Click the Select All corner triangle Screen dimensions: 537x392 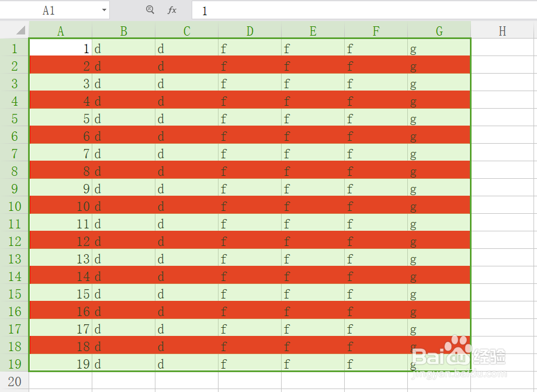tap(20, 30)
